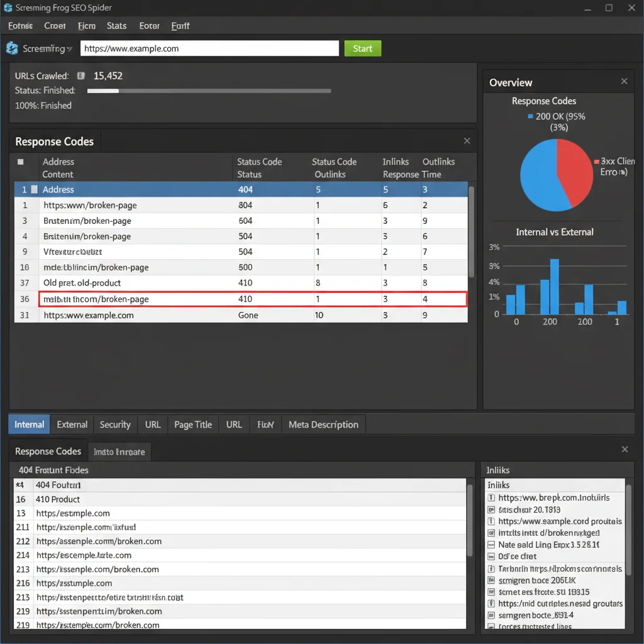Viewport: 644px width, 644px height.
Task: Switch to the FioN tab
Action: point(265,425)
